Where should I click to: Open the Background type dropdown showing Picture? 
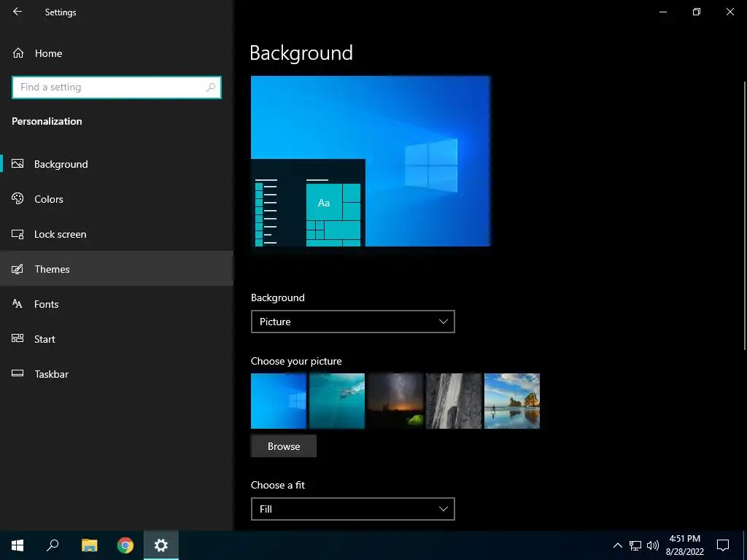pos(352,322)
